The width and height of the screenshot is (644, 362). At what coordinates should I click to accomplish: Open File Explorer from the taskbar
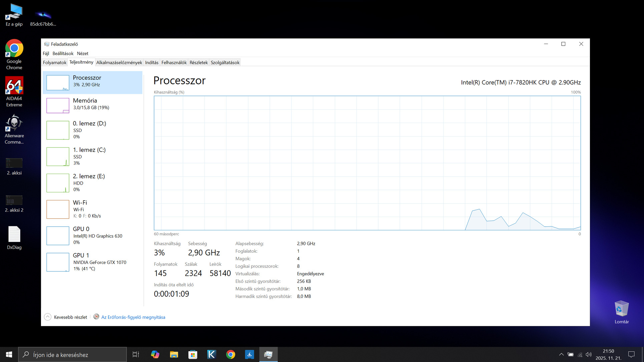click(x=174, y=354)
